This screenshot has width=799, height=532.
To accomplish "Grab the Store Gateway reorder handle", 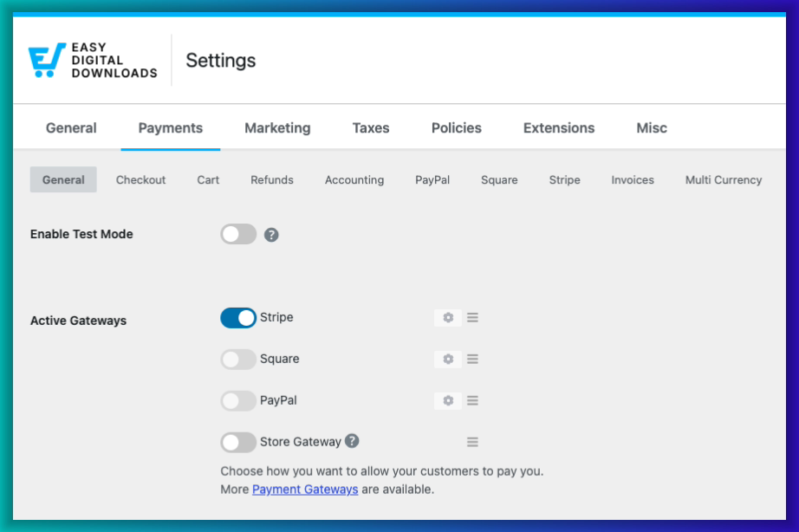I will (x=472, y=442).
